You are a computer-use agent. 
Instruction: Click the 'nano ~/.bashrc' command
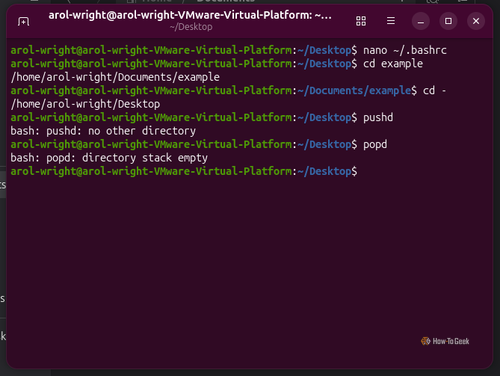405,50
